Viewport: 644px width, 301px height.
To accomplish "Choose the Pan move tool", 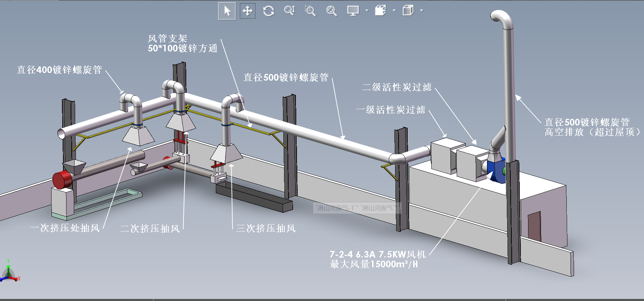I will 248,11.
